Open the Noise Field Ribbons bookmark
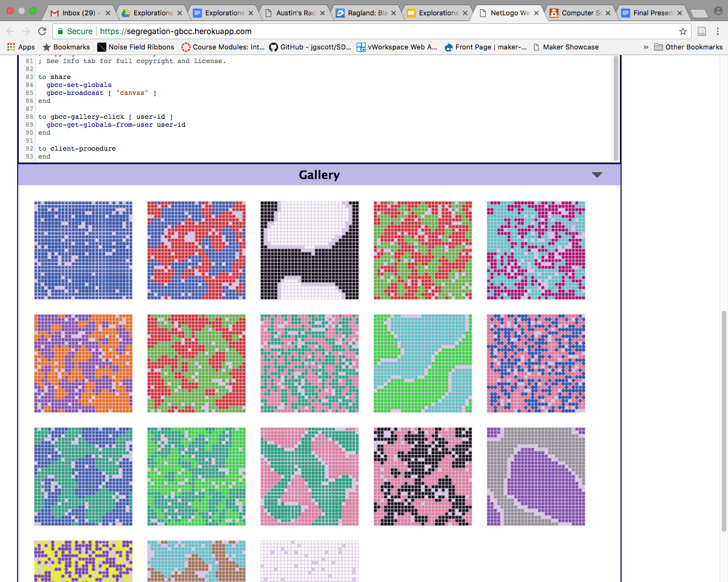The width and height of the screenshot is (728, 582). (x=135, y=47)
